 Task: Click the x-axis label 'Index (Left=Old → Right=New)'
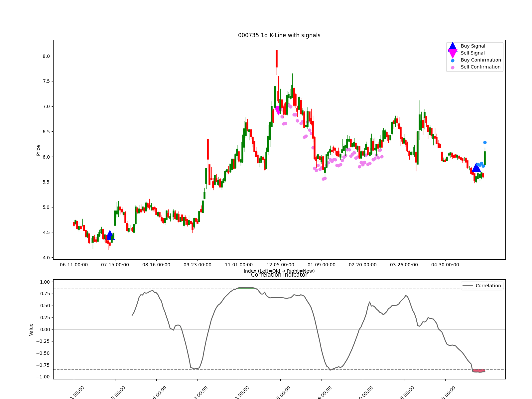pos(279,271)
